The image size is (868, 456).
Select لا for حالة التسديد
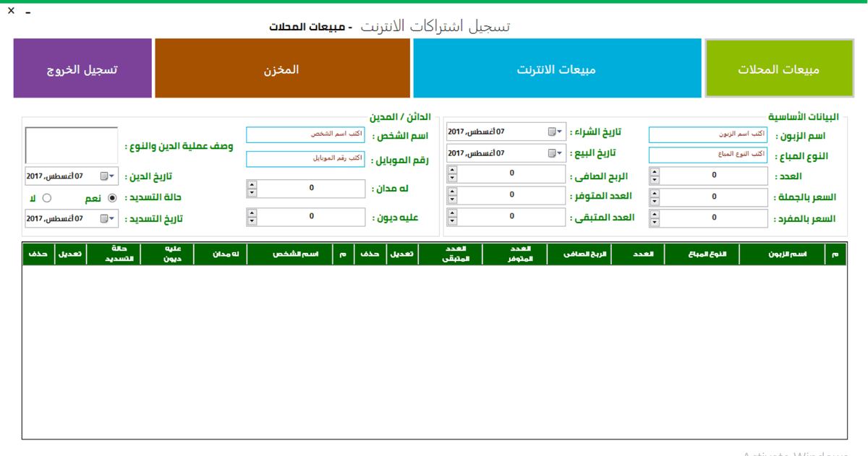click(47, 197)
